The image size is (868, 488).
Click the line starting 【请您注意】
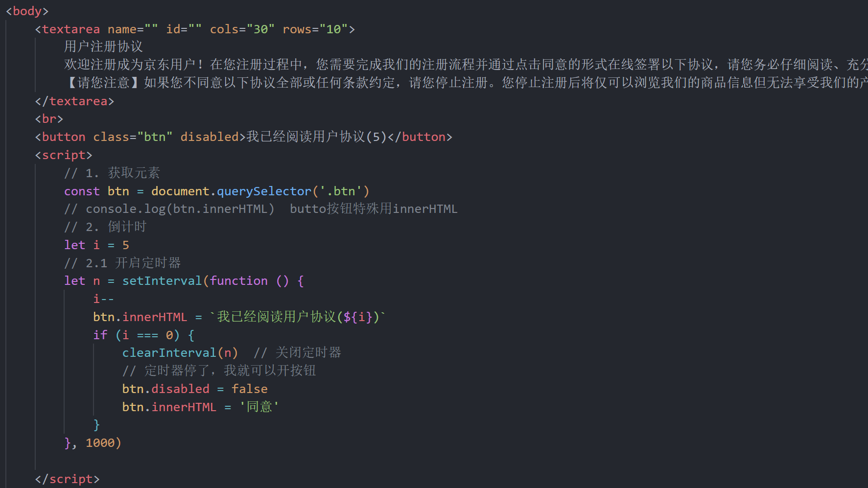coord(466,83)
